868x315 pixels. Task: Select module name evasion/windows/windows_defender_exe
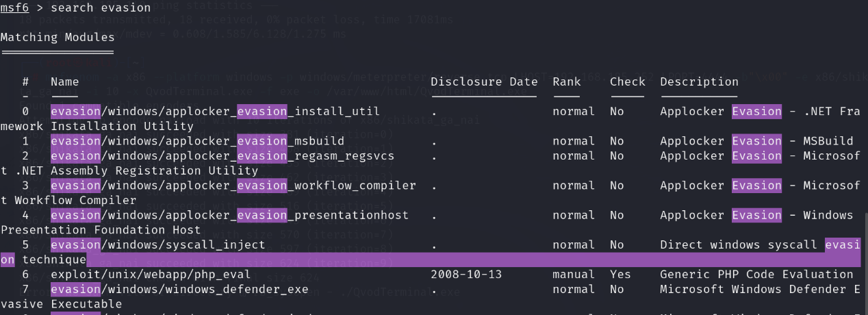click(x=179, y=289)
